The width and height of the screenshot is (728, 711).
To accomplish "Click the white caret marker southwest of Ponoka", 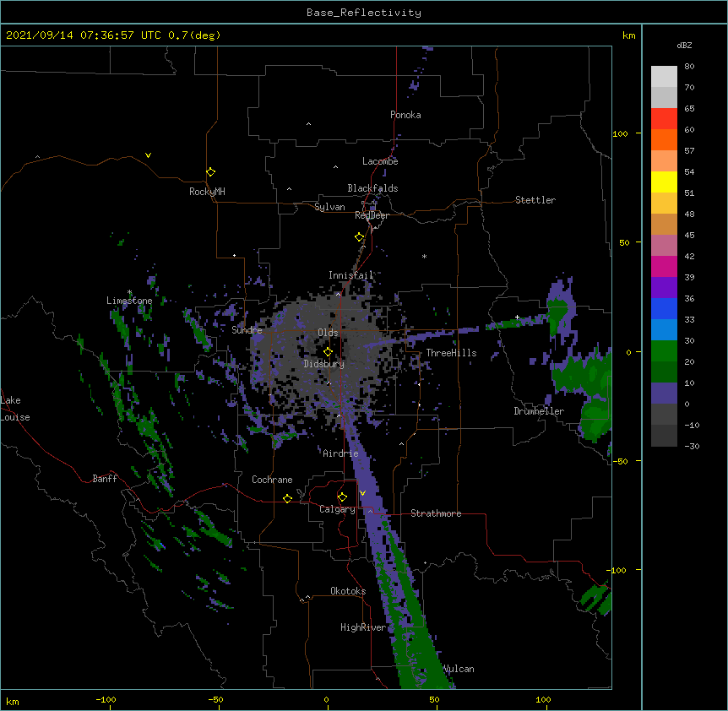I will 309,124.
